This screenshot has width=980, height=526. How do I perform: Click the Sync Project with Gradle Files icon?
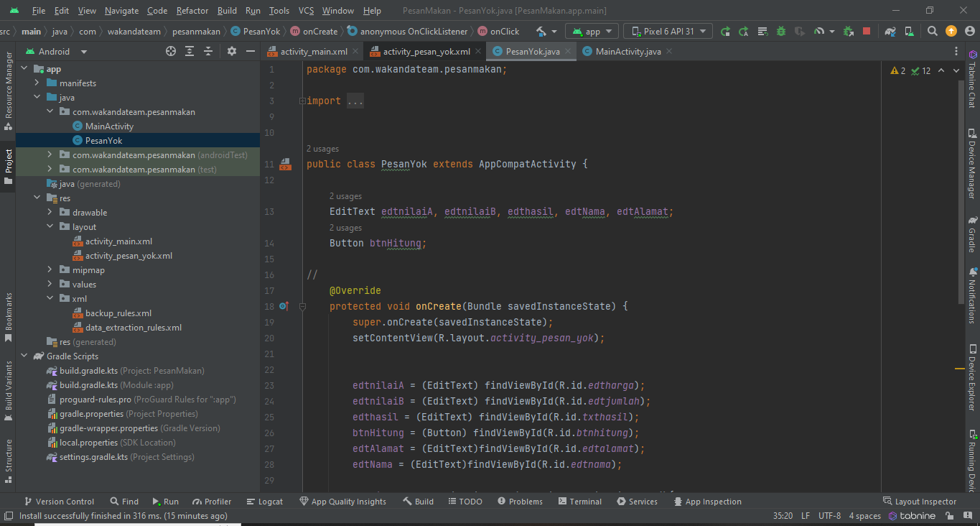pos(890,32)
